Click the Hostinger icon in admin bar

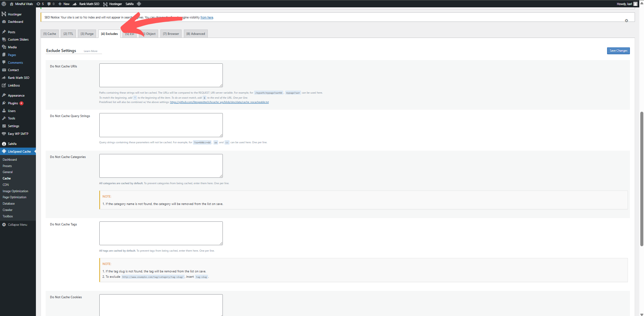point(105,4)
